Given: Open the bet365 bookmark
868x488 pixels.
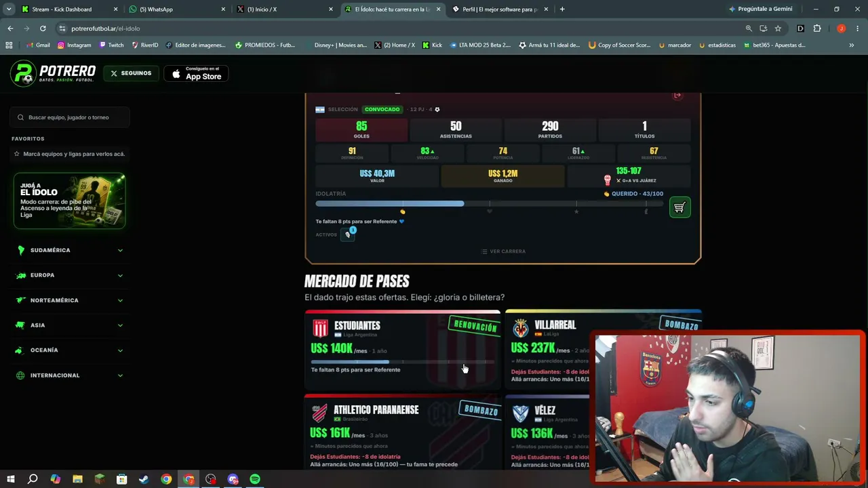Looking at the screenshot, I should pyautogui.click(x=774, y=45).
